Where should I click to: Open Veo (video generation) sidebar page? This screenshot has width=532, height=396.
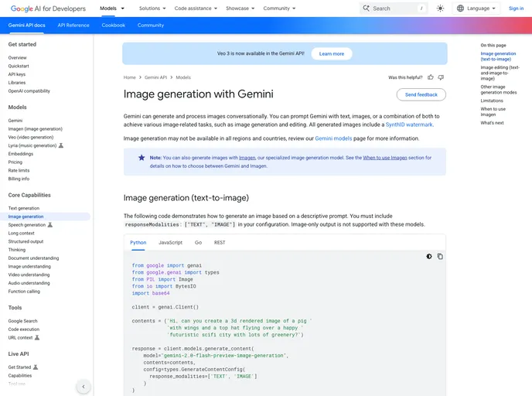click(31, 138)
